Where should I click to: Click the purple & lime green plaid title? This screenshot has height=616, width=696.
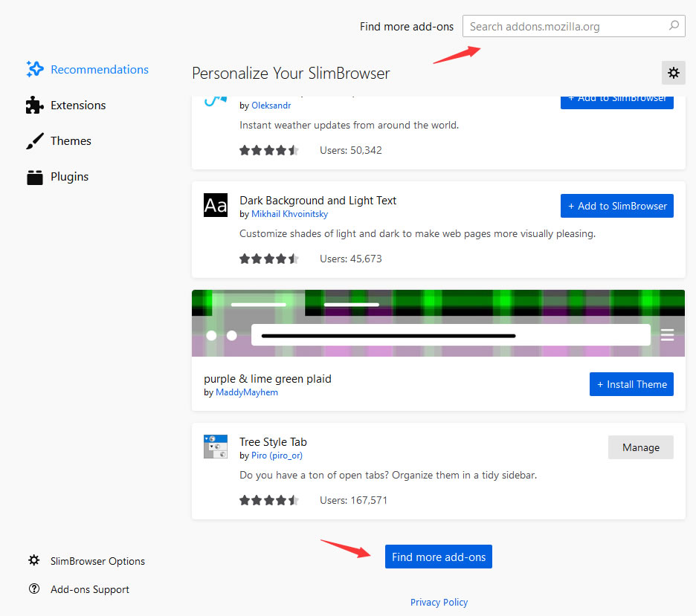point(268,379)
